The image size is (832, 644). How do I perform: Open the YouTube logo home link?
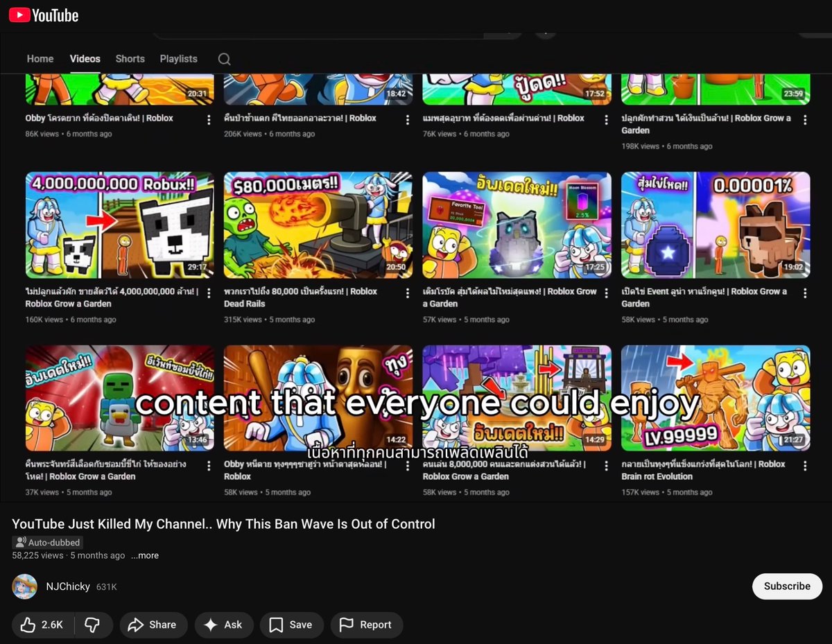point(44,15)
